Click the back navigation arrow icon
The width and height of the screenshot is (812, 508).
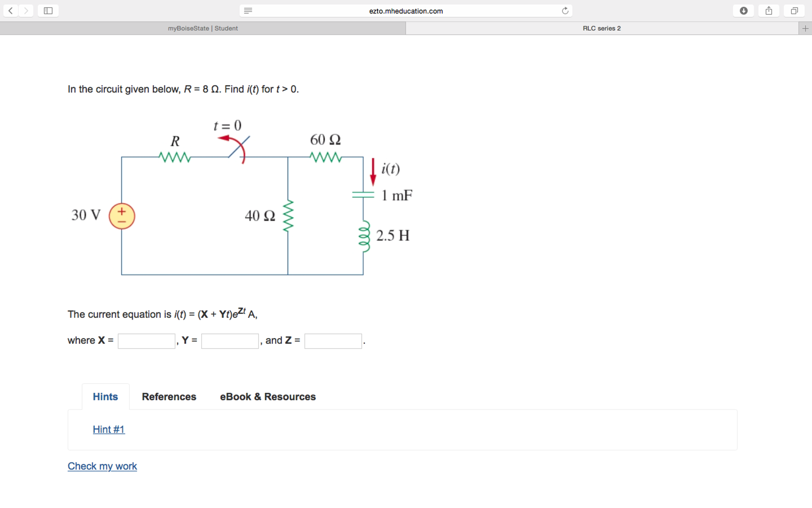tap(11, 11)
